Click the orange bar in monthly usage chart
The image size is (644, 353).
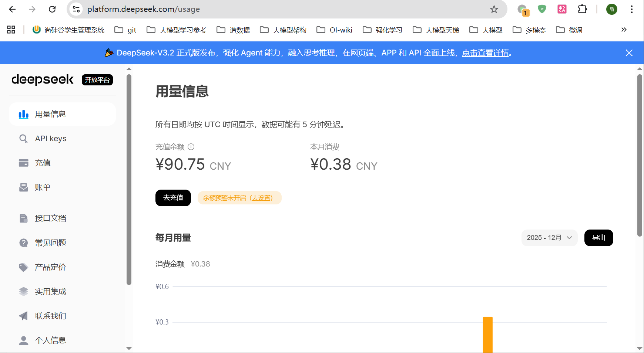click(488, 335)
